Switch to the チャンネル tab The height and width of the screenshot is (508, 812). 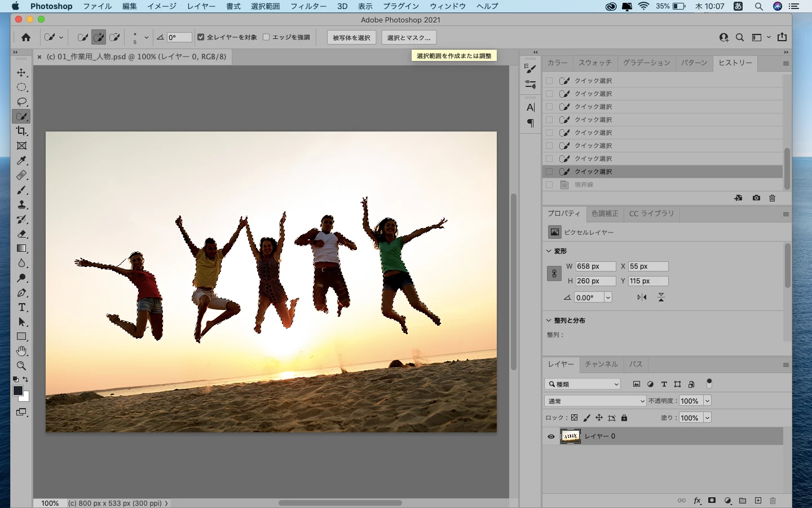click(x=601, y=364)
